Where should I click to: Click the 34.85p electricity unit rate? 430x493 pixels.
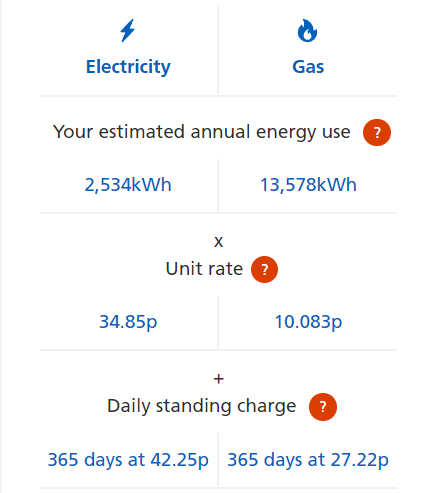[x=128, y=322]
